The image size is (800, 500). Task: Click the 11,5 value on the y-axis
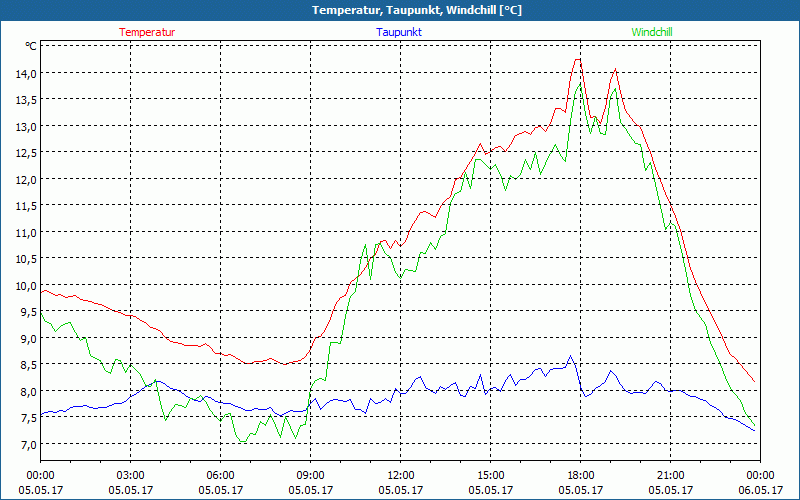25,206
